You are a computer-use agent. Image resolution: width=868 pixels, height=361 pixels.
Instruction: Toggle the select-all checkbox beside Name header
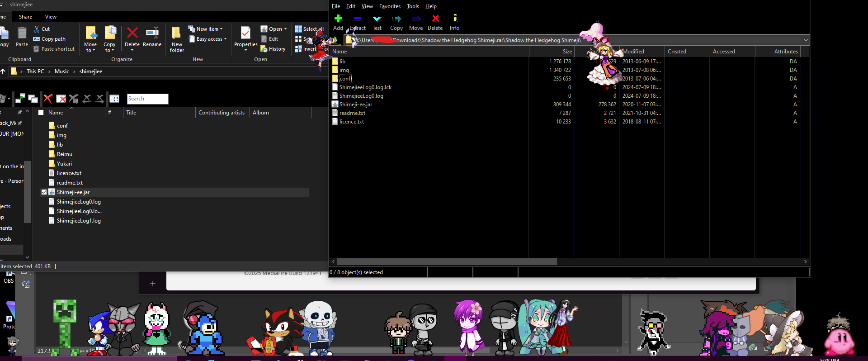[x=41, y=113]
